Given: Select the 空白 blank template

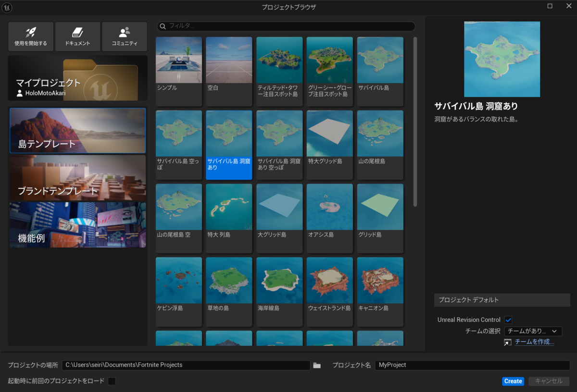Looking at the screenshot, I should click(229, 71).
